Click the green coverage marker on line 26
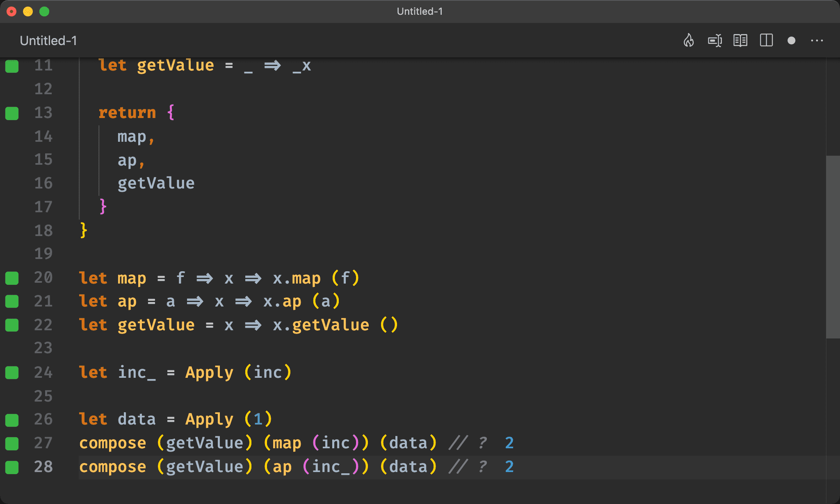The width and height of the screenshot is (840, 504). point(12,420)
